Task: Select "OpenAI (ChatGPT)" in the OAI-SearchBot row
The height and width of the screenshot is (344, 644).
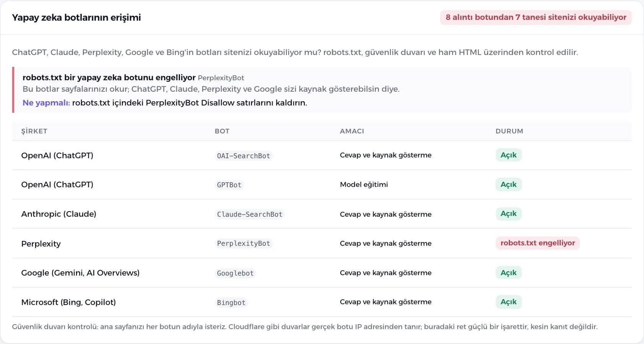Action: (x=57, y=156)
